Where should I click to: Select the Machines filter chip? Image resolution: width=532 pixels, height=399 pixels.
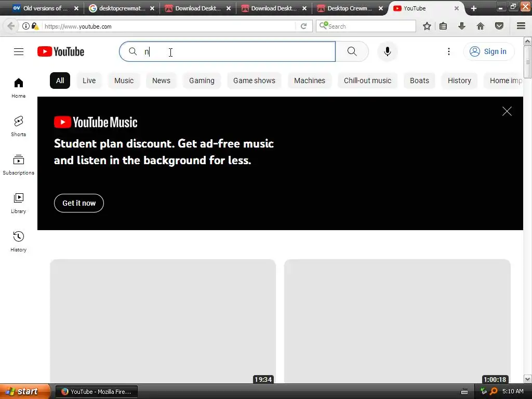[310, 81]
